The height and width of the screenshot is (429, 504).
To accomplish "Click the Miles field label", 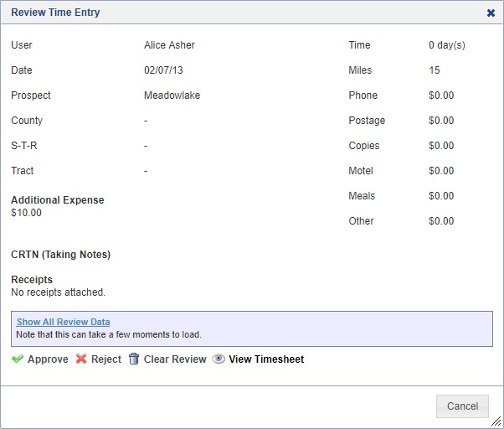I will point(360,70).
